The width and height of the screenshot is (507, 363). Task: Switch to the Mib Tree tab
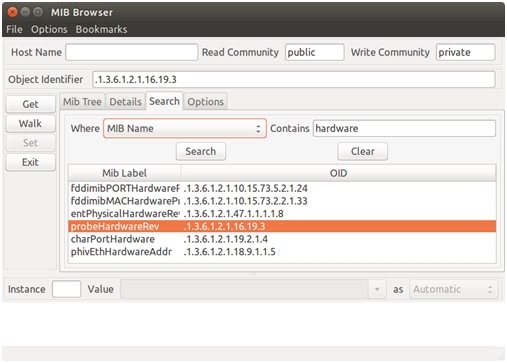82,102
